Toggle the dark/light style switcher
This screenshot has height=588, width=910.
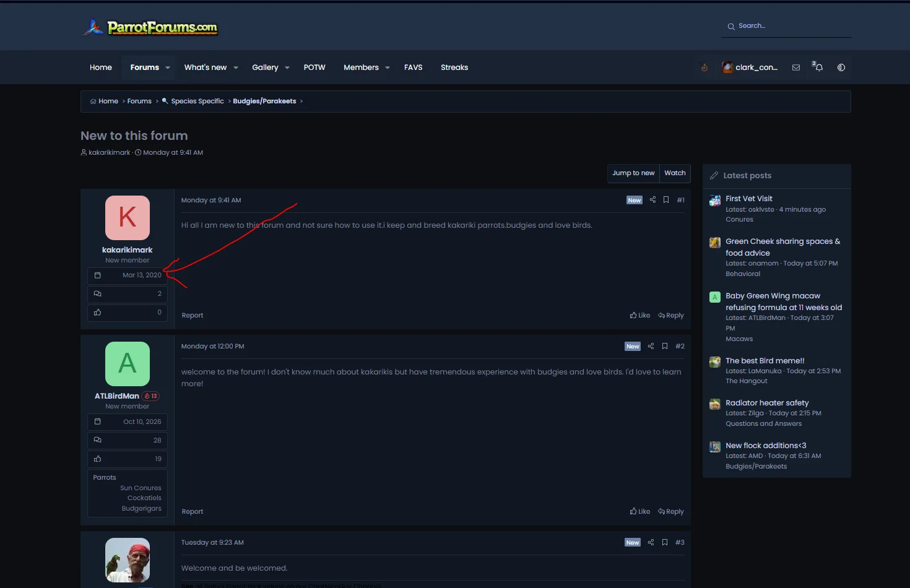click(x=841, y=67)
